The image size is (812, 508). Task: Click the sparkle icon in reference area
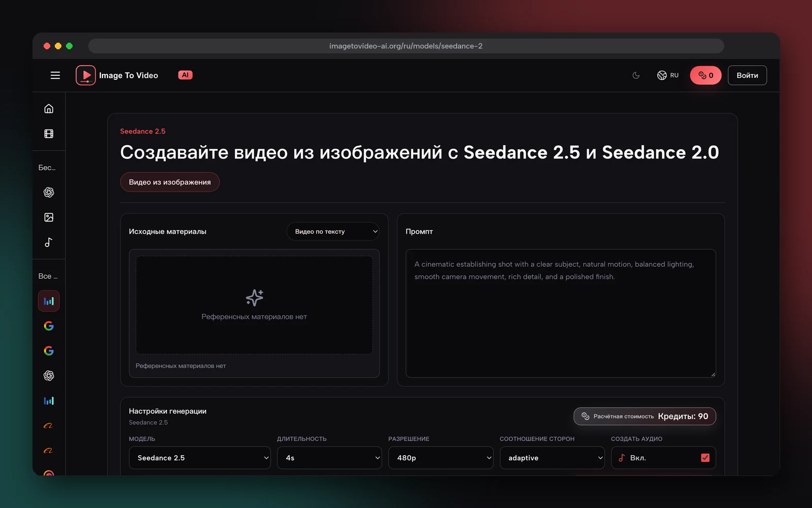pyautogui.click(x=254, y=298)
